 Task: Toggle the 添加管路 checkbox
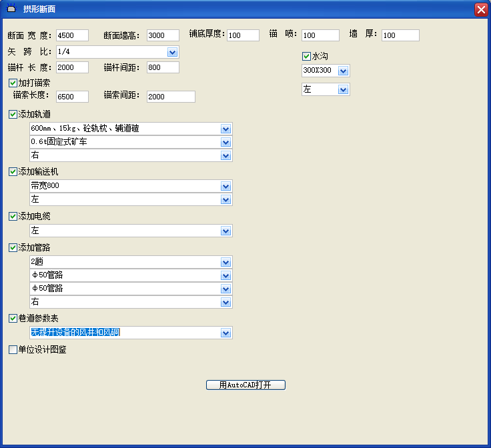(x=13, y=247)
